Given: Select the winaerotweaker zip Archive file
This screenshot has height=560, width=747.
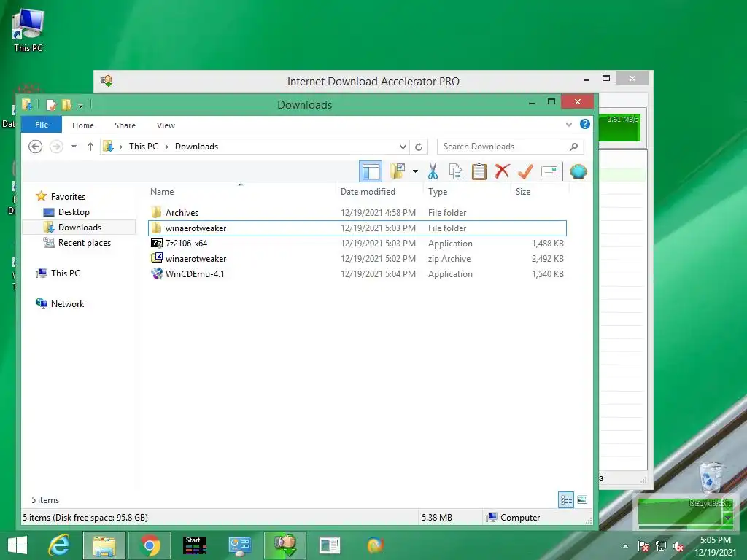Looking at the screenshot, I should click(x=357, y=259).
